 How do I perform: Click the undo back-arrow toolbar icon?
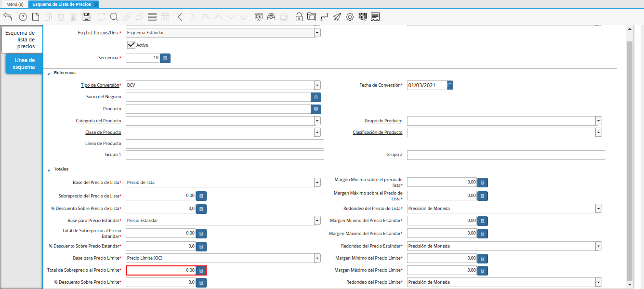point(8,17)
